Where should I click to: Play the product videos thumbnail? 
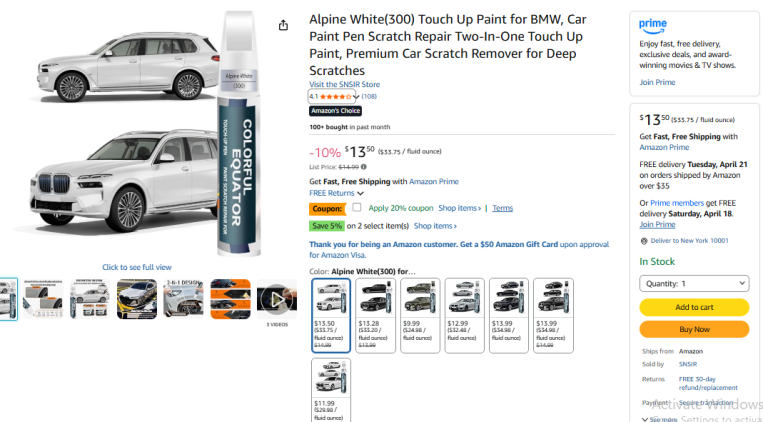277,298
